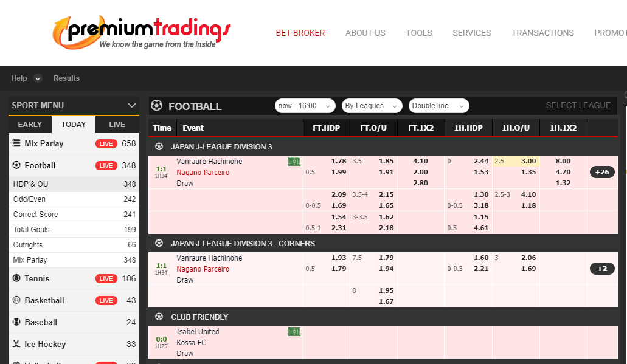Open the live pitch tracker for Vanraure Hachinohe

294,161
